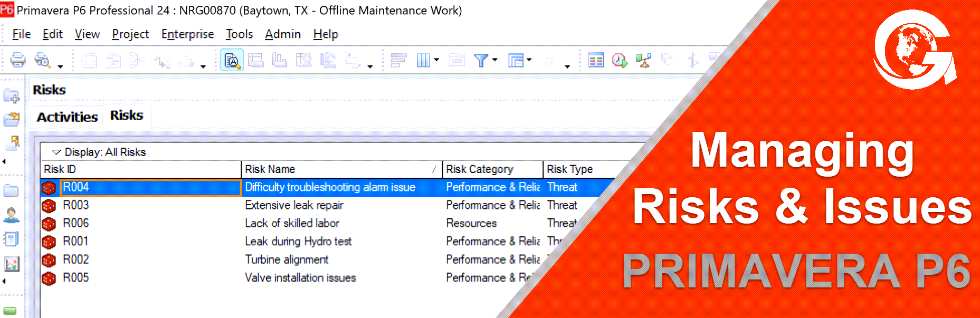Sort by the Risk Name column header

tap(341, 169)
